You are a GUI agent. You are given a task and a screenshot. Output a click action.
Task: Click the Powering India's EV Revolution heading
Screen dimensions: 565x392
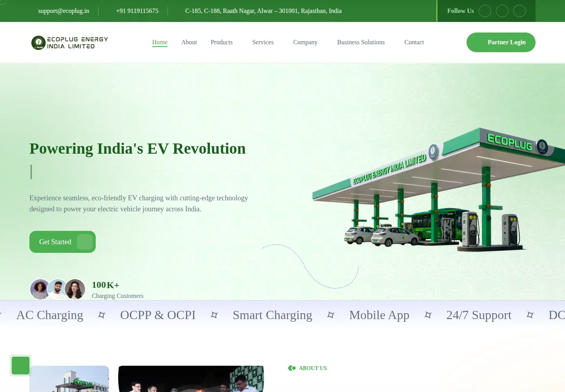138,149
